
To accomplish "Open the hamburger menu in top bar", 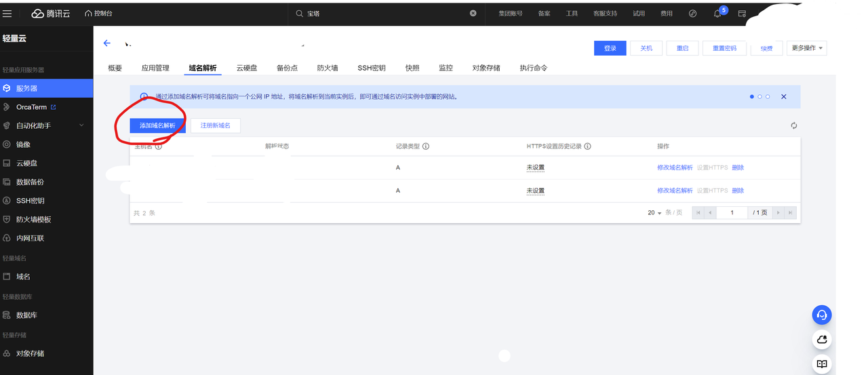I will pyautogui.click(x=7, y=14).
